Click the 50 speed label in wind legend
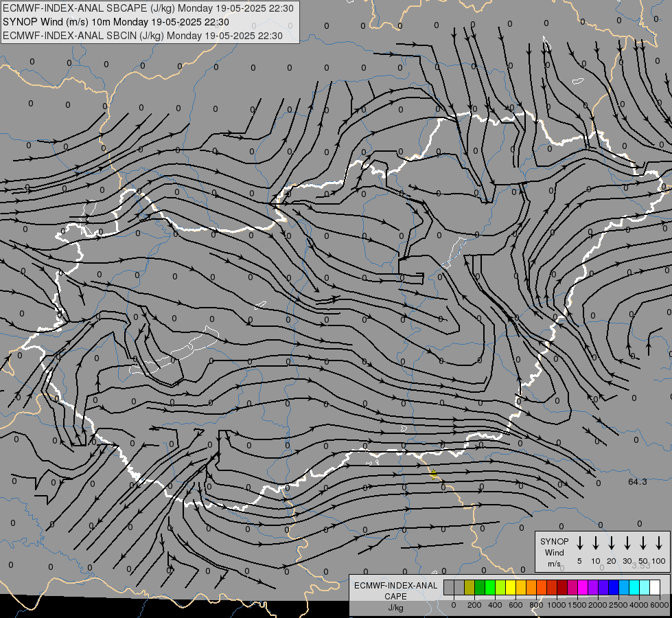The image size is (672, 618). tap(643, 561)
